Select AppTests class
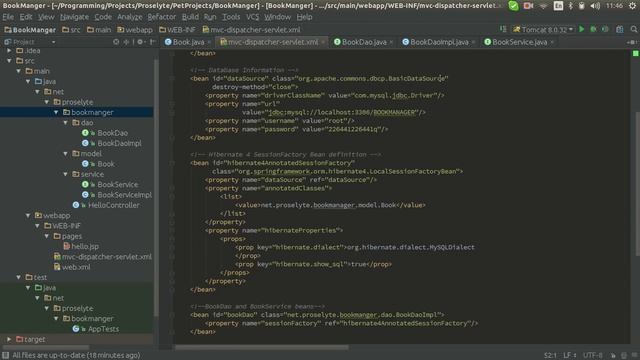 [103, 329]
